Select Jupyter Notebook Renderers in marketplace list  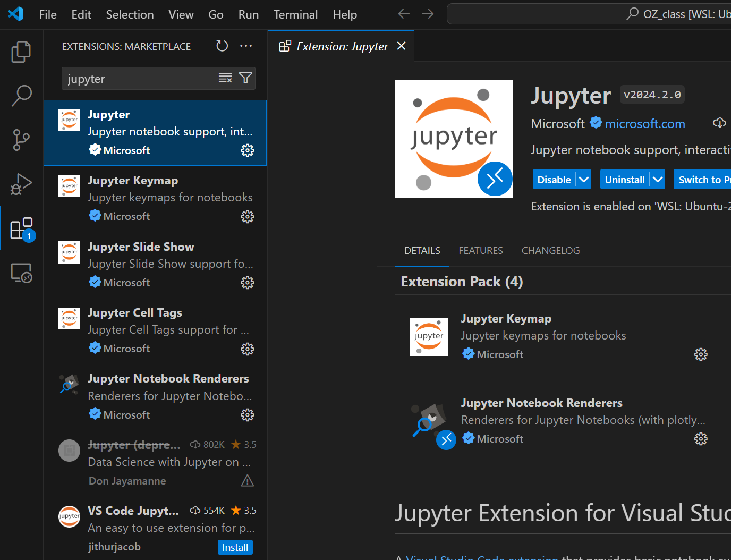[155, 397]
